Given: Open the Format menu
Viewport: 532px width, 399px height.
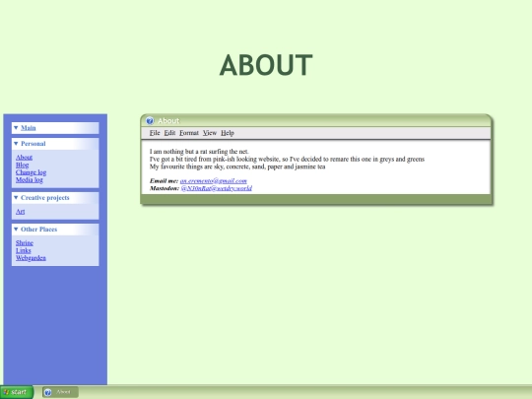Looking at the screenshot, I should [x=189, y=133].
